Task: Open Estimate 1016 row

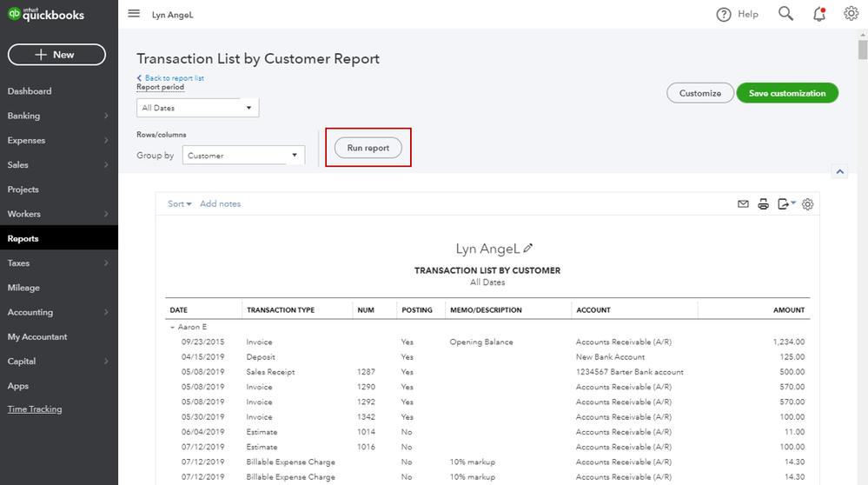Action: click(487, 447)
